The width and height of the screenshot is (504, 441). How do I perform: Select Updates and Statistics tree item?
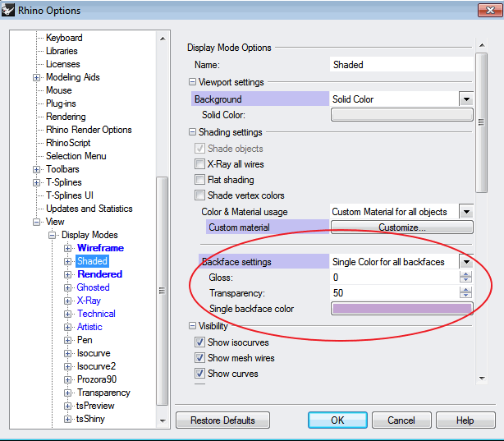coord(89,209)
